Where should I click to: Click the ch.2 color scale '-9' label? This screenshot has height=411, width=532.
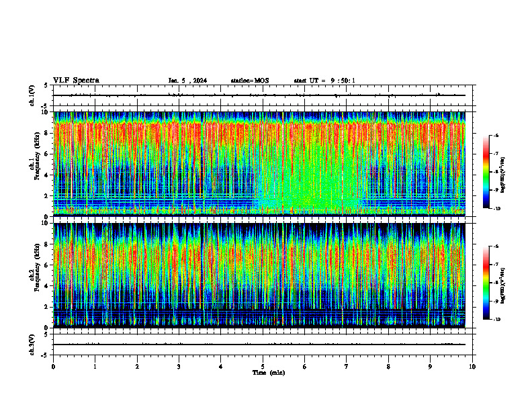[496, 301]
